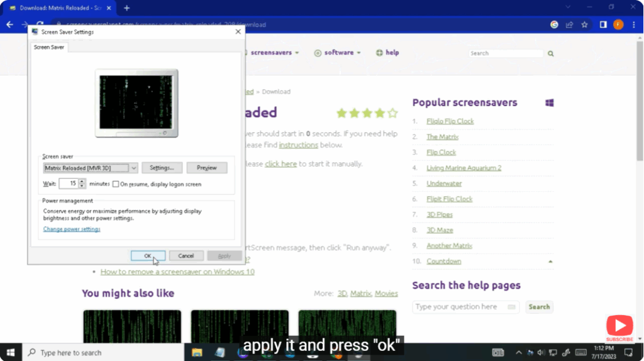Screen dimensions: 644x361
Task: Select the Screen Saver tab
Action: (x=49, y=47)
